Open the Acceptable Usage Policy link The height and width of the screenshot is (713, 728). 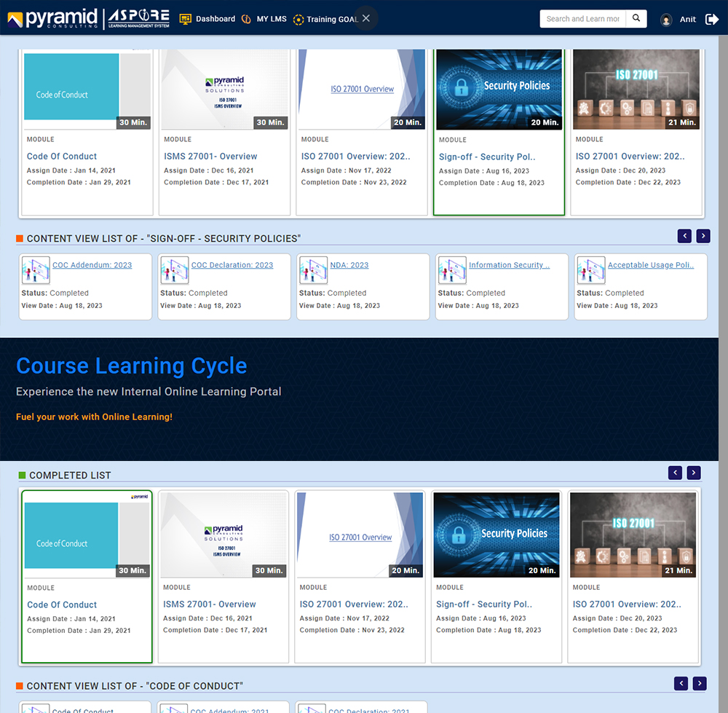pos(650,265)
